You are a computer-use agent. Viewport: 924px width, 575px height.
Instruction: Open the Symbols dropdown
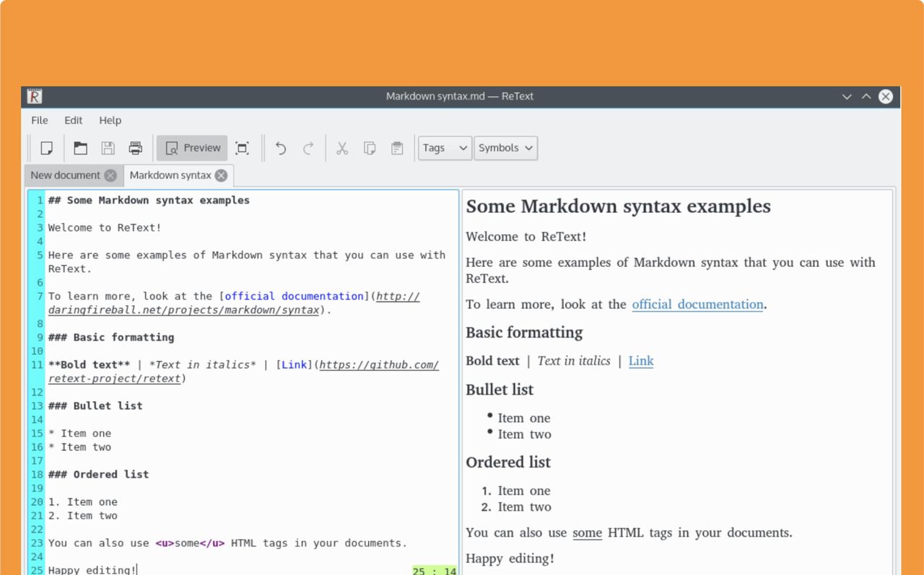[505, 148]
